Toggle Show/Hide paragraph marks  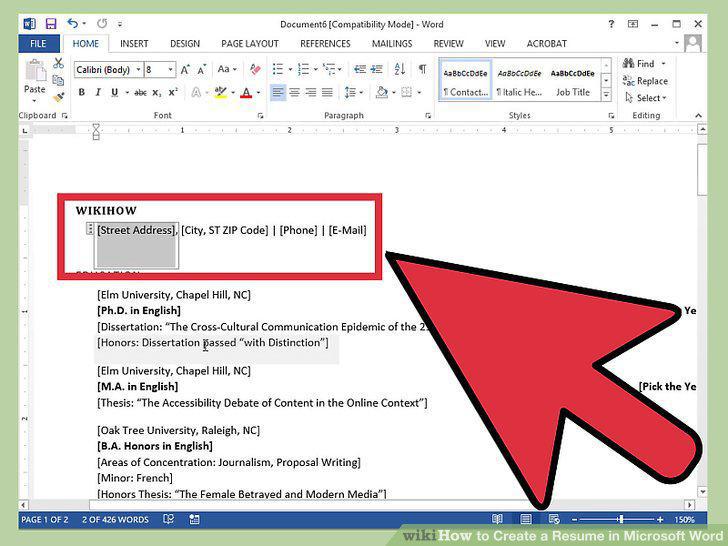point(422,69)
